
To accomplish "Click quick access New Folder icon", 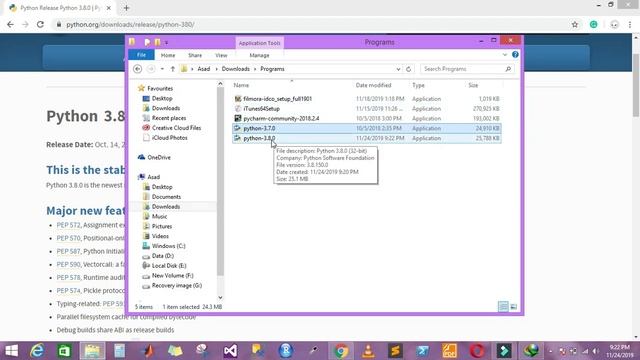I will pos(158,42).
